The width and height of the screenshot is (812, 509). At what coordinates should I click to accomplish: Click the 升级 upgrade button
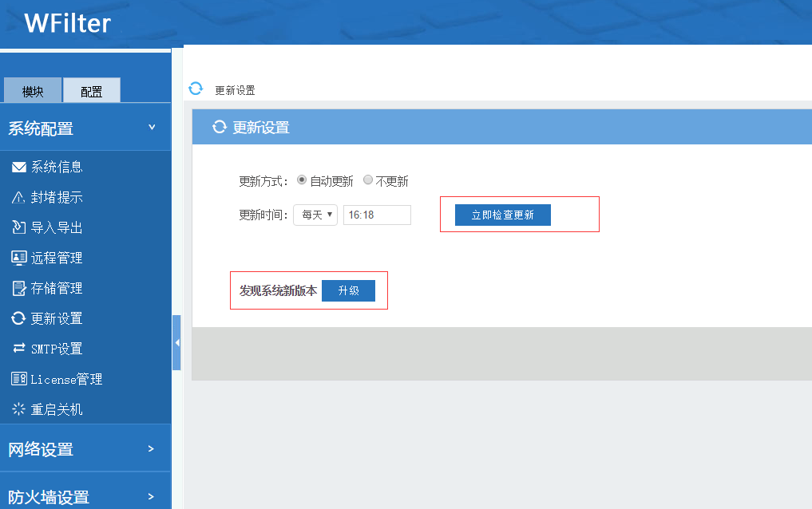(x=348, y=290)
